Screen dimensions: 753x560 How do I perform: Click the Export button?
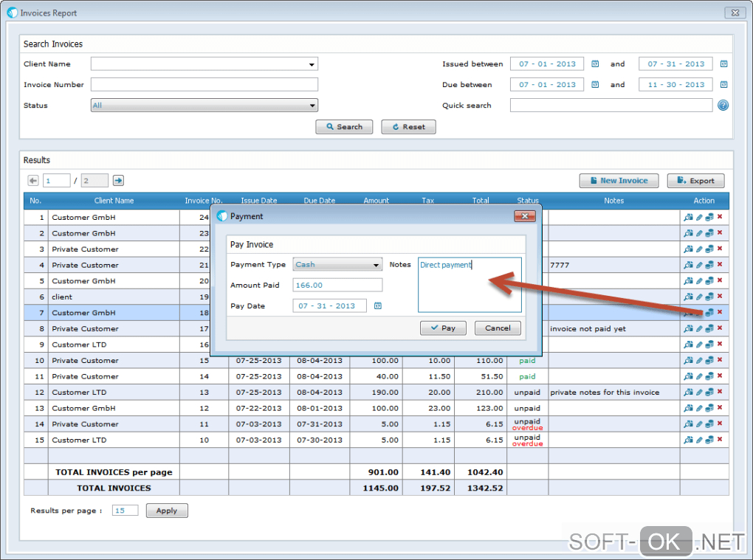pos(695,181)
